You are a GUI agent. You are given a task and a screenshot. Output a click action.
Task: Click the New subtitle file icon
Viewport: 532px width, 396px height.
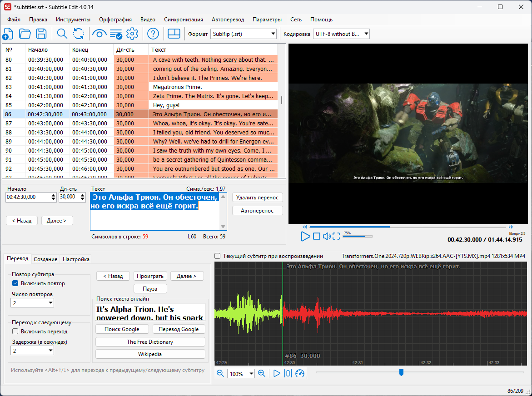8,34
